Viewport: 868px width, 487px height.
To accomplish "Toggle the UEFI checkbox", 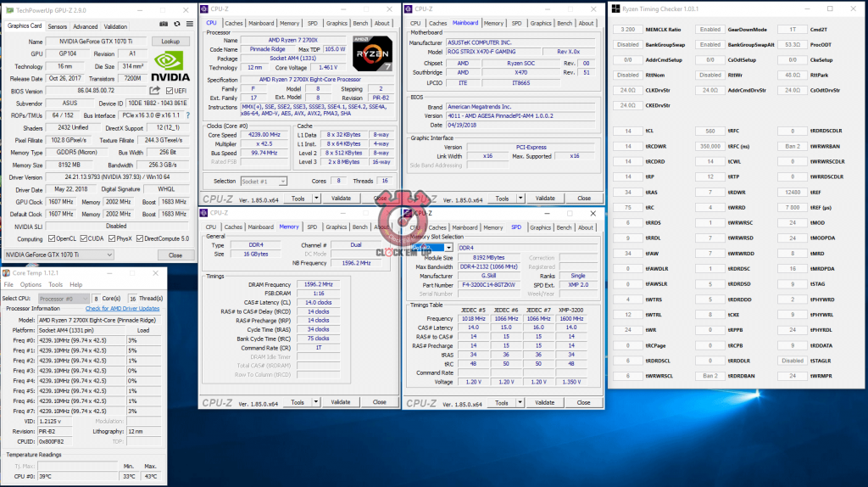I will tap(168, 91).
